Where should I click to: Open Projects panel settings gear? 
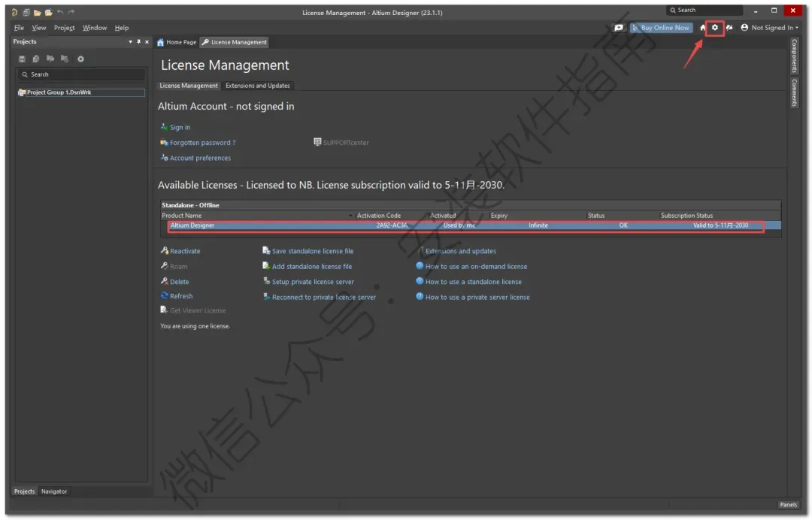pos(80,59)
